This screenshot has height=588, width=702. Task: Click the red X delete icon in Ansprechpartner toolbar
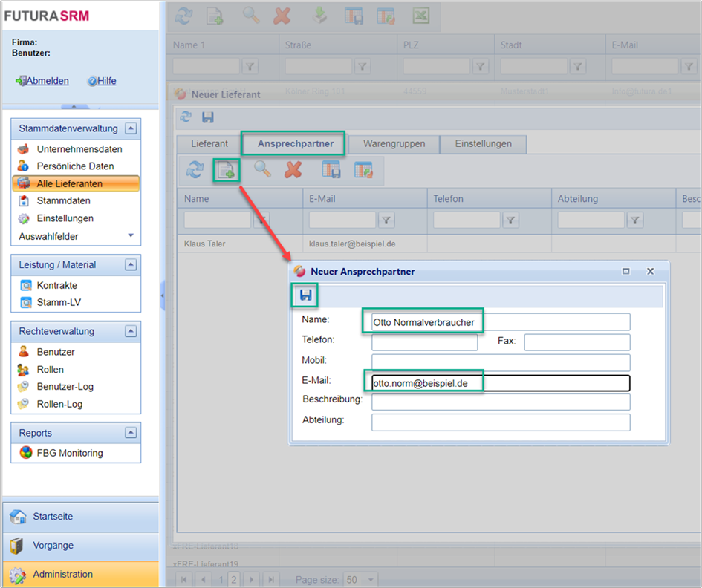pyautogui.click(x=293, y=169)
